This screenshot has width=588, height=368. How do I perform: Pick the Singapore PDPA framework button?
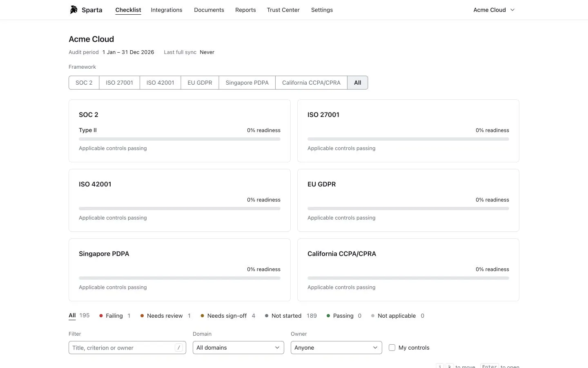[247, 83]
